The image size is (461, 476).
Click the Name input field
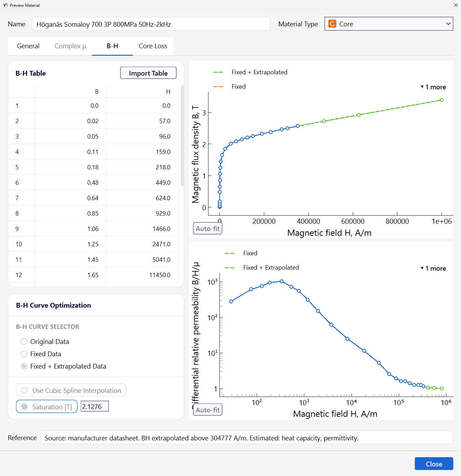(x=151, y=24)
